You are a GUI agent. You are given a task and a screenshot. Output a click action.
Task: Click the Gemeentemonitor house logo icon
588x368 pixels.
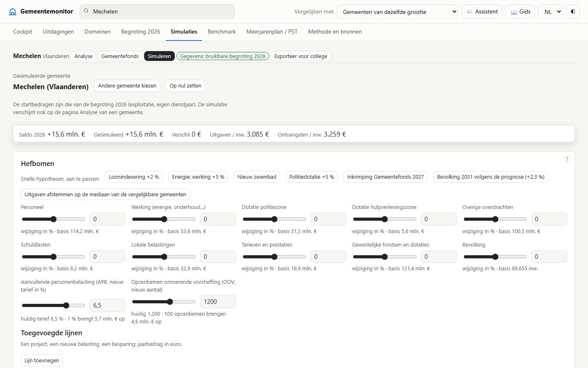pos(13,11)
